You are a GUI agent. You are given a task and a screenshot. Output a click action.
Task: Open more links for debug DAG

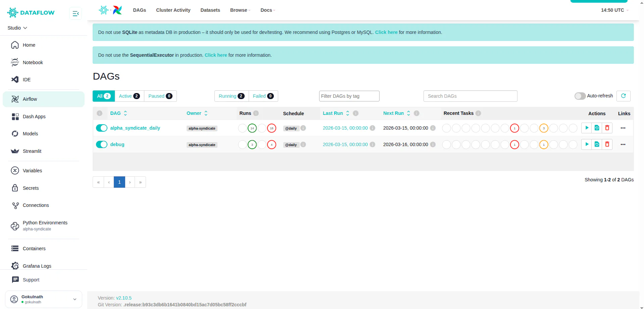(623, 144)
